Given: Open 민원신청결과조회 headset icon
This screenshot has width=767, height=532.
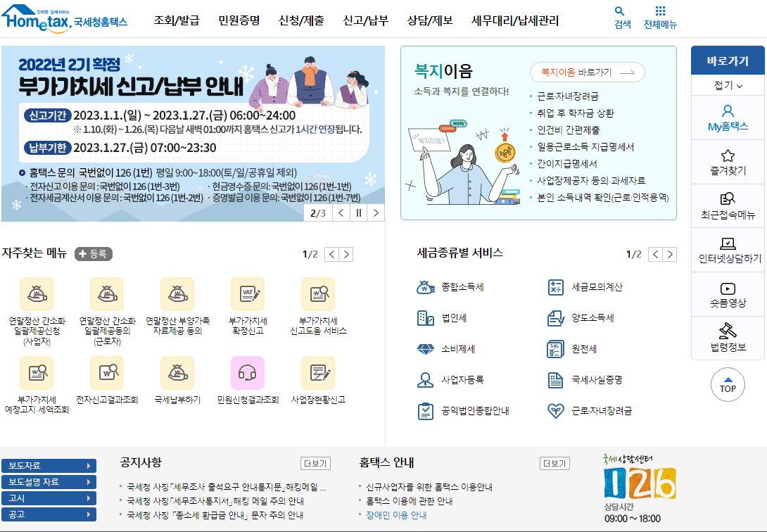Looking at the screenshot, I should coord(248,373).
